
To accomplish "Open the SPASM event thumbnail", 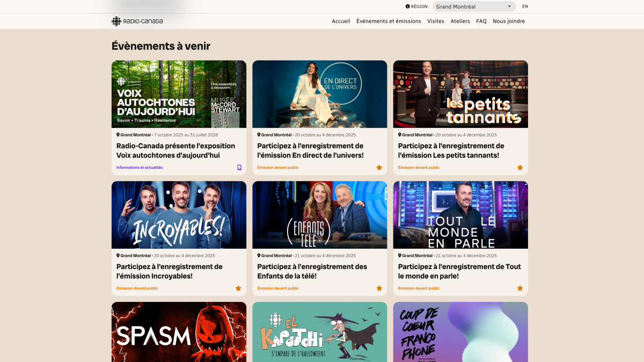I will coord(179,332).
